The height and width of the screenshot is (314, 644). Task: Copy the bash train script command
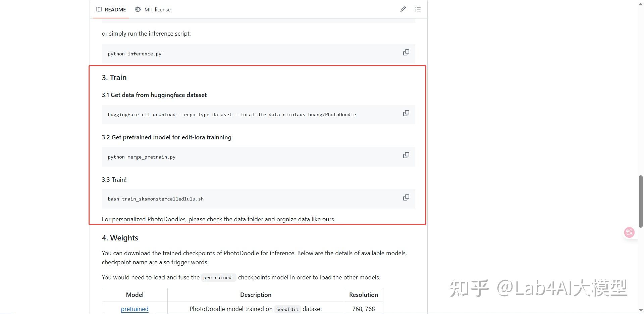(406, 198)
